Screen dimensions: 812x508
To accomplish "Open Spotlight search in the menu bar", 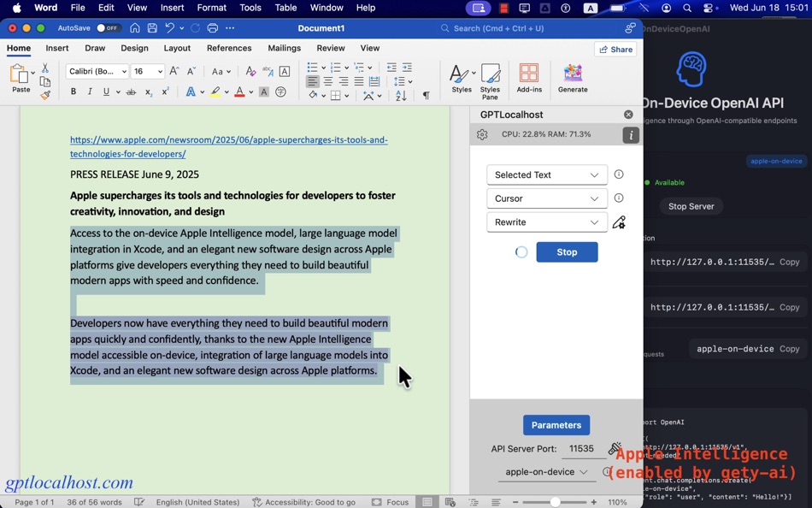I will [x=686, y=8].
